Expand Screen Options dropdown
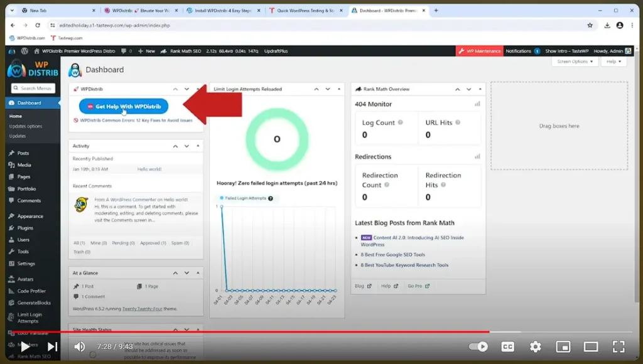Image resolution: width=643 pixels, height=364 pixels. (575, 62)
